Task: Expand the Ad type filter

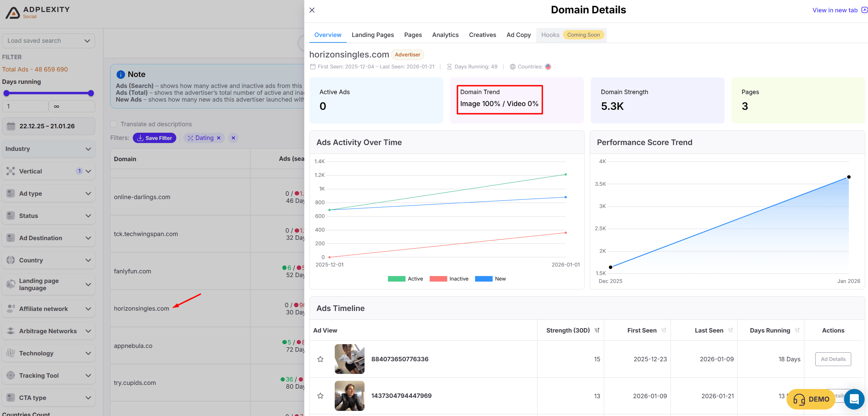Action: click(48, 194)
